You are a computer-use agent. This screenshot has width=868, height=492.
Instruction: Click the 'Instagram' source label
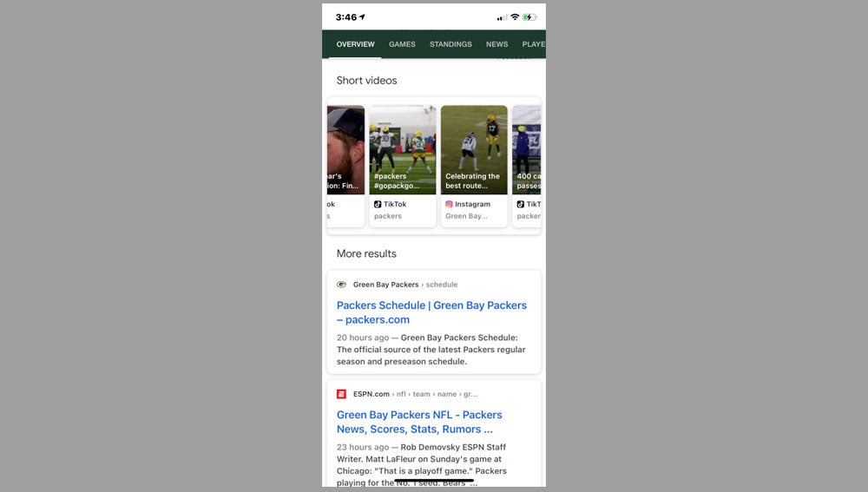click(x=472, y=204)
